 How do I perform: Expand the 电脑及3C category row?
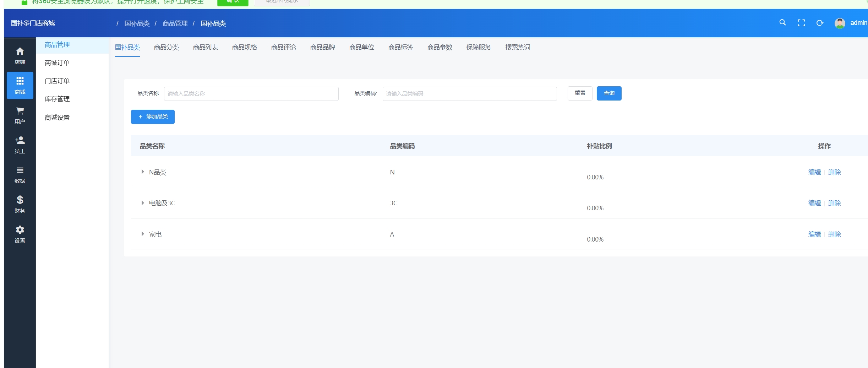click(143, 203)
